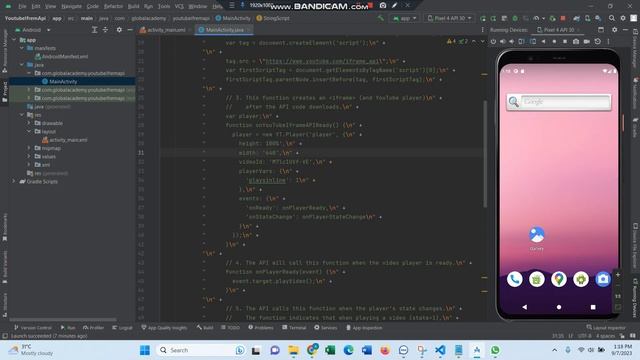The image size is (640, 360).
Task: Open IDE settings gear in main toolbar
Action: click(x=623, y=18)
